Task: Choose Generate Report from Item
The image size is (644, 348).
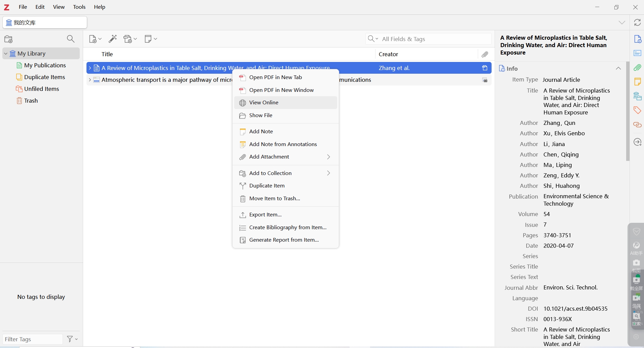Action: (286, 240)
